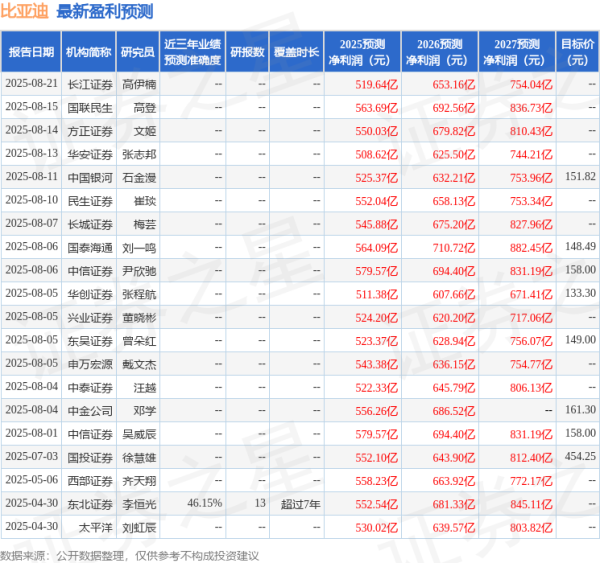
Task: Click coverage duration 超过7年
Action: [300, 504]
